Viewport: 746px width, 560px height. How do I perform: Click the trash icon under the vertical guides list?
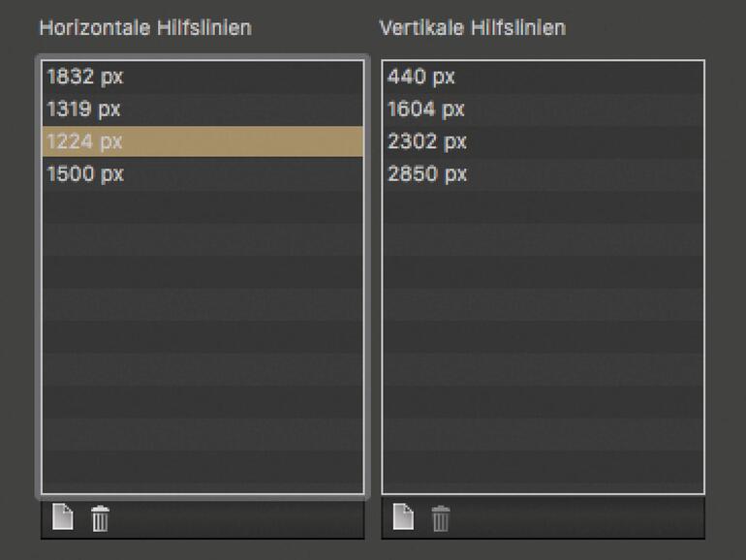441,519
